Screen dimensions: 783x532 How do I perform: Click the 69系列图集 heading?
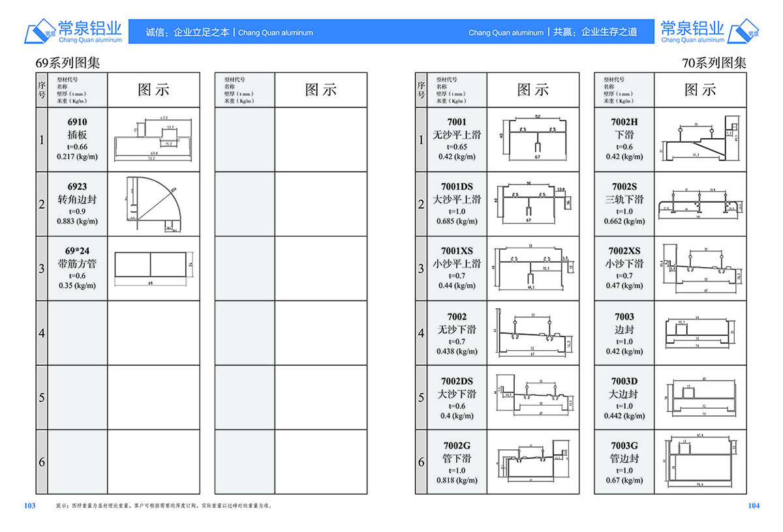[68, 63]
